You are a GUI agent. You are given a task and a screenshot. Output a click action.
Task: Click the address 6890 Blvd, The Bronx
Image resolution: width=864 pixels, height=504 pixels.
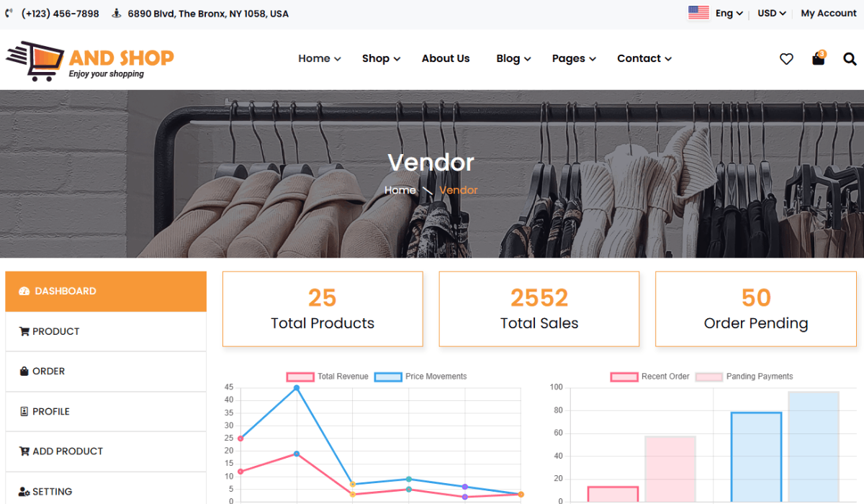[x=208, y=14]
